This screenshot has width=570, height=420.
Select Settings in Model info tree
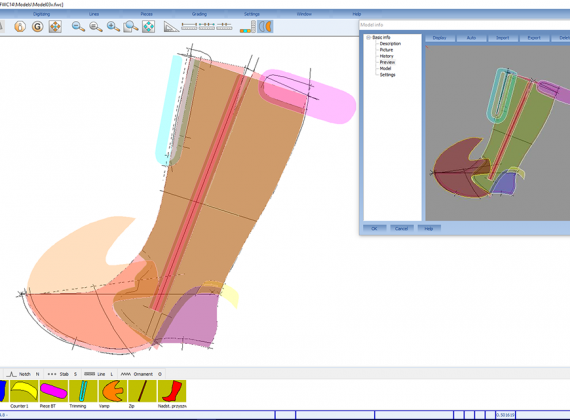(388, 75)
